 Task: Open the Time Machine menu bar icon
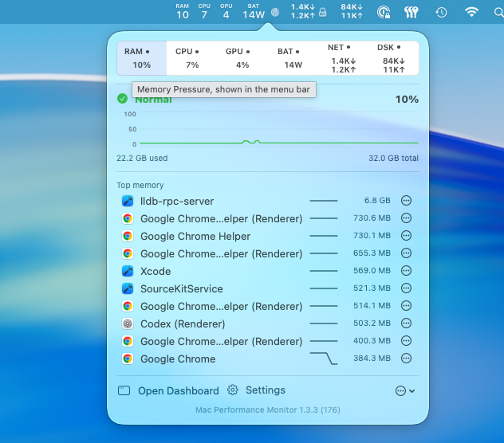pyautogui.click(x=441, y=13)
